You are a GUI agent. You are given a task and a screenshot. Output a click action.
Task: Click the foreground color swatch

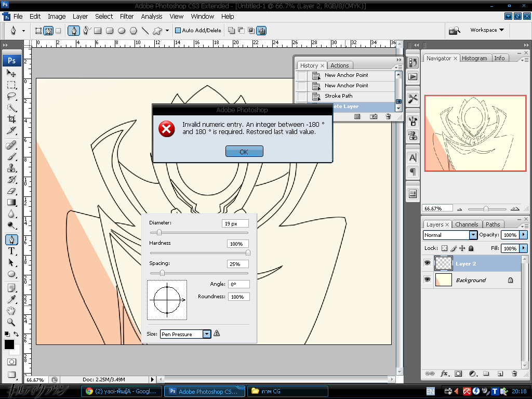click(x=9, y=344)
